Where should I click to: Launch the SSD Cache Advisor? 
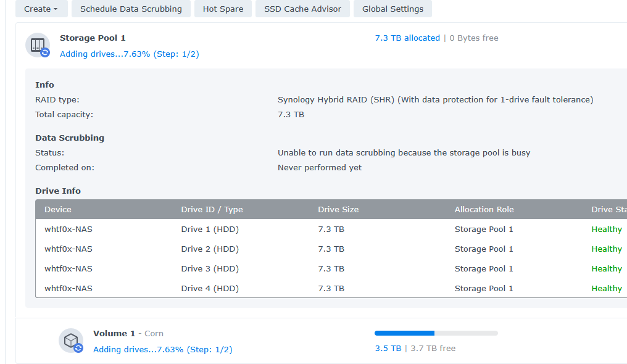click(302, 9)
